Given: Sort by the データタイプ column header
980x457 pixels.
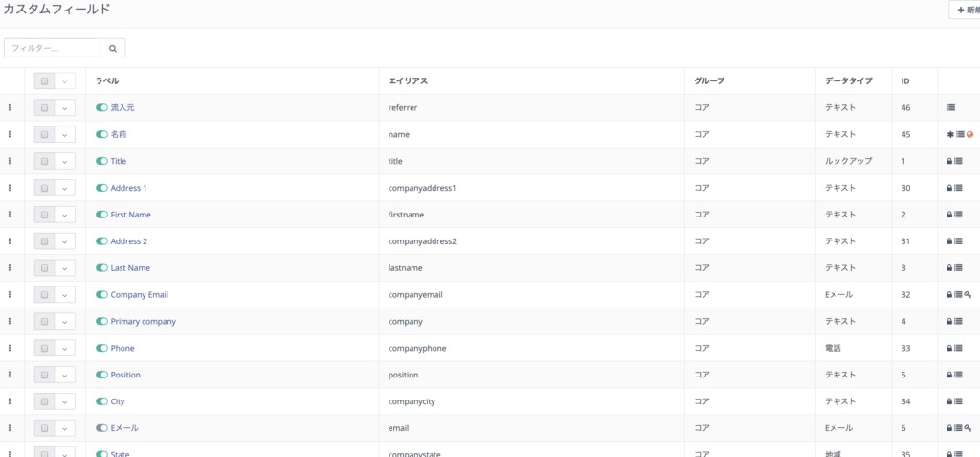Looking at the screenshot, I should (848, 81).
